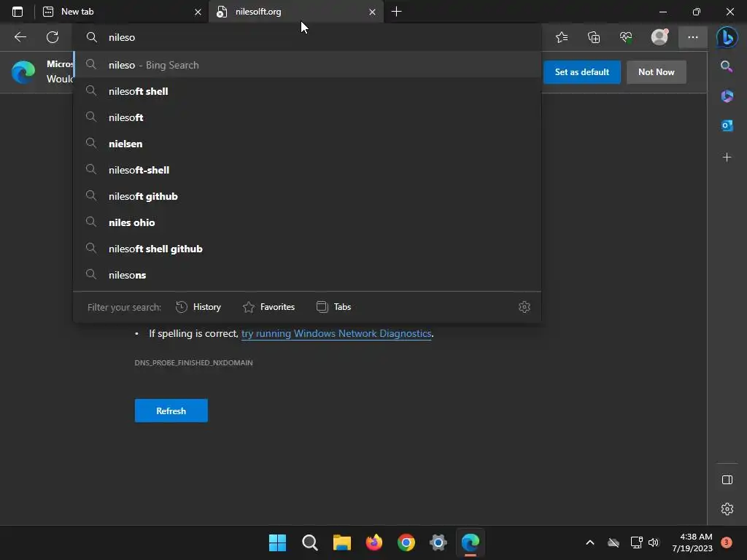Open the Collections icon in toolbar
The image size is (747, 560).
click(x=594, y=37)
